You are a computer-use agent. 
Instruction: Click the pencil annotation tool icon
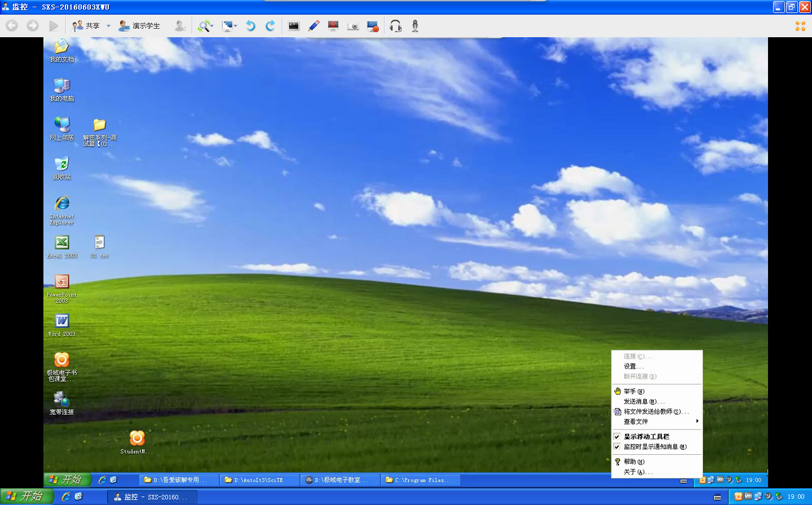[x=314, y=26]
